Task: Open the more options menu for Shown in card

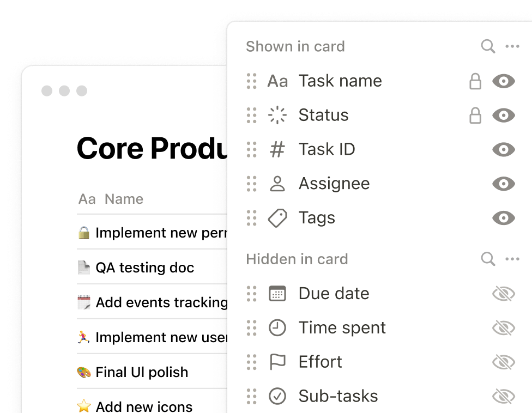Action: (512, 46)
